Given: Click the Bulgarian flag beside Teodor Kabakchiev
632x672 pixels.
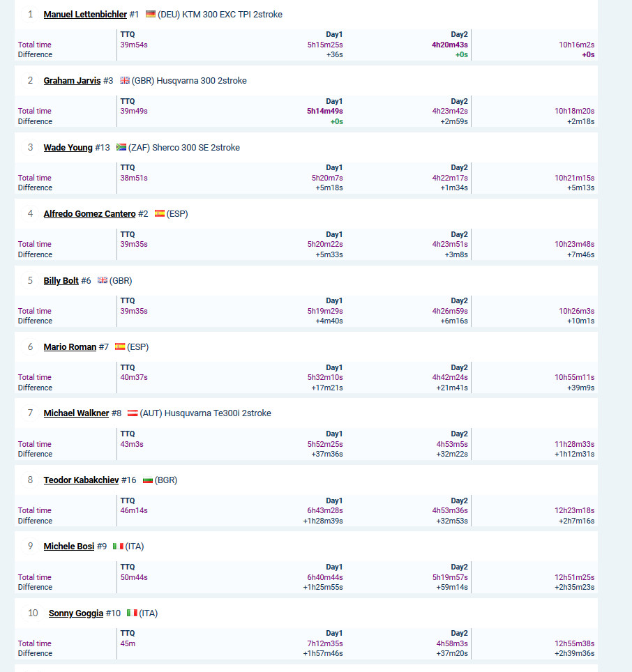Looking at the screenshot, I should point(148,480).
